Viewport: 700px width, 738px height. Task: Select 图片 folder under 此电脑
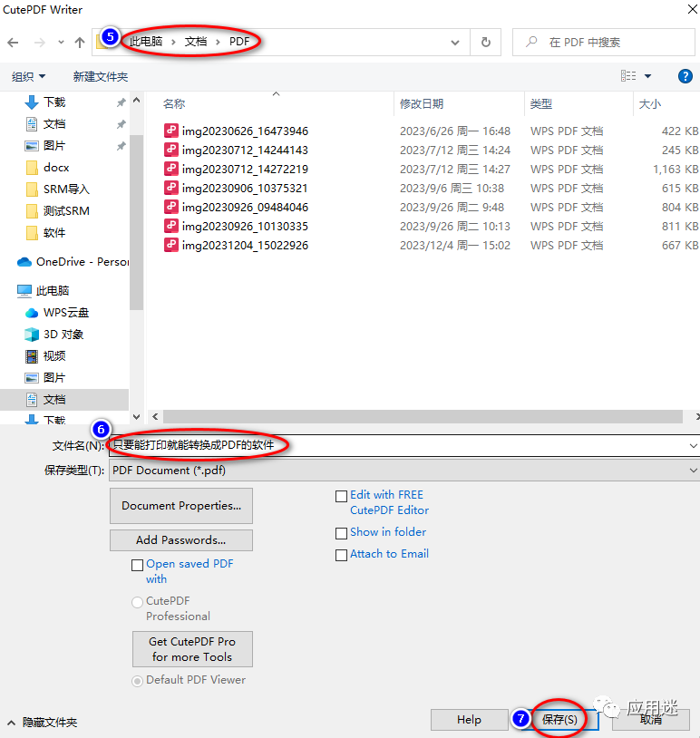[54, 377]
